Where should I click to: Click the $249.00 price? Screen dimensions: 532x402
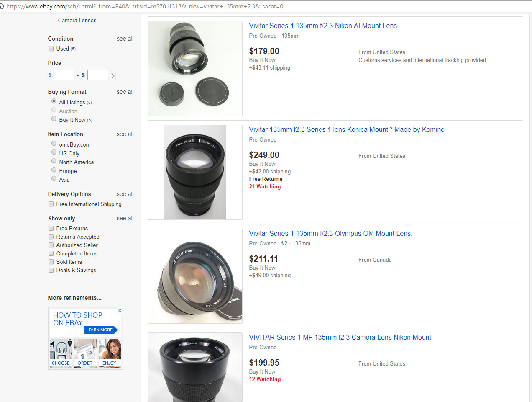pos(264,155)
